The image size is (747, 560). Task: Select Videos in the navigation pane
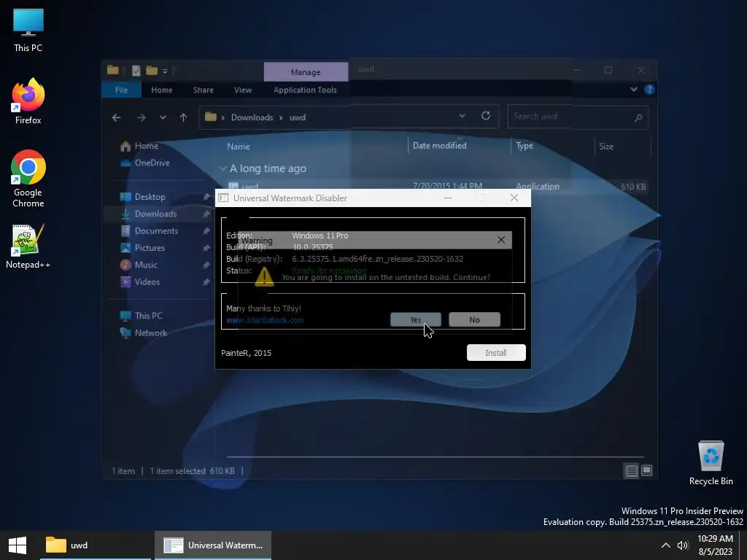(x=147, y=282)
